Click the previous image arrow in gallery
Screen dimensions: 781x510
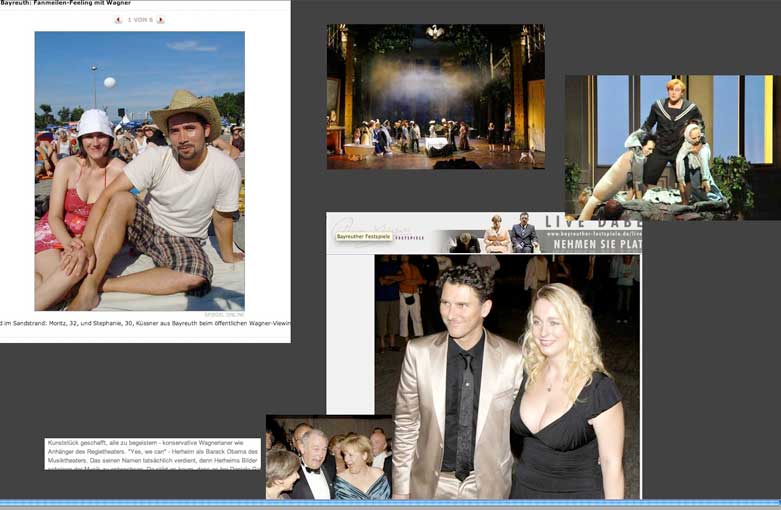(x=118, y=20)
